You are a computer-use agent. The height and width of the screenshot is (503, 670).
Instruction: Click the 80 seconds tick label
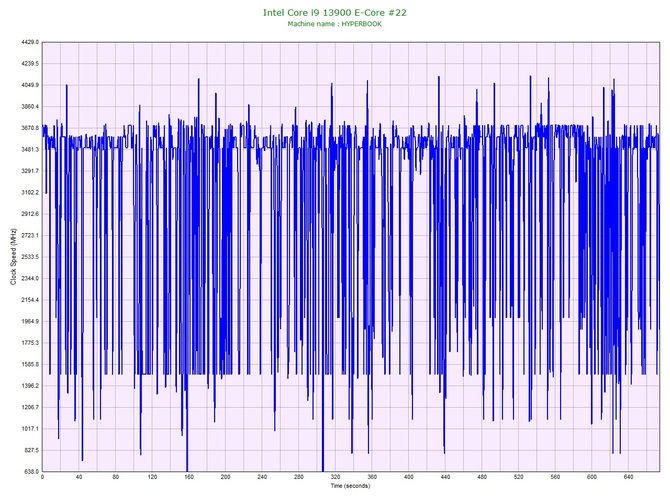click(116, 477)
